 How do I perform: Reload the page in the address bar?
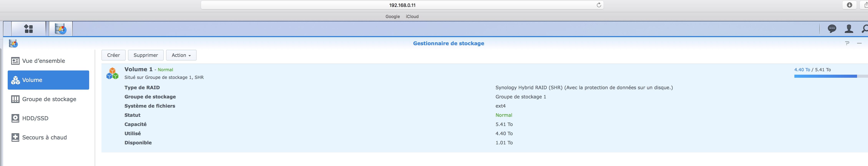pyautogui.click(x=599, y=5)
